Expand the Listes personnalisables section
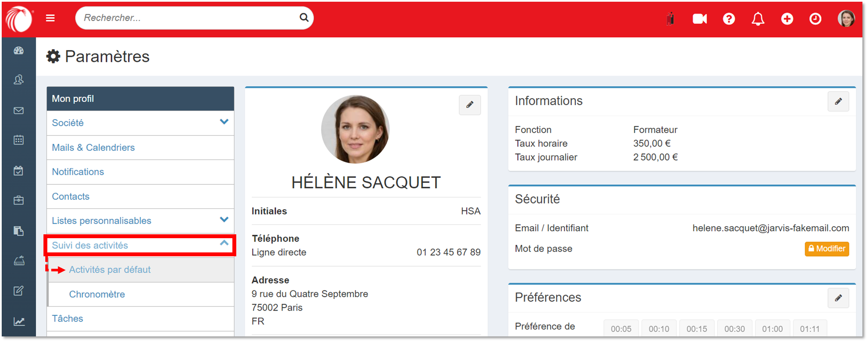Viewport: 868px width, 342px height. point(224,220)
